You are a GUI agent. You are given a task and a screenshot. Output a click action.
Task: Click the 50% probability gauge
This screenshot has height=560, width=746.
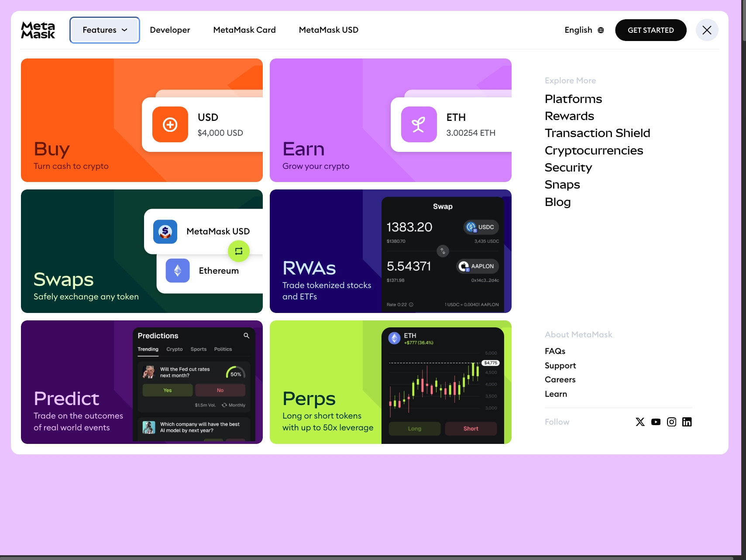tap(236, 372)
